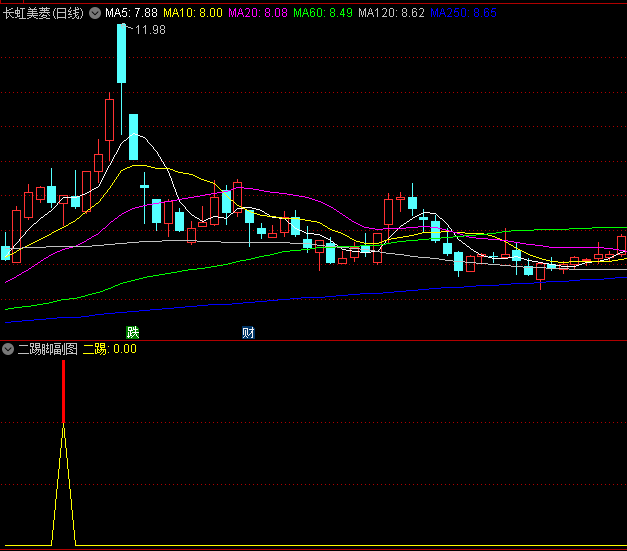Click the MA5: 7.88 label
This screenshot has width=627, height=551.
[x=131, y=13]
